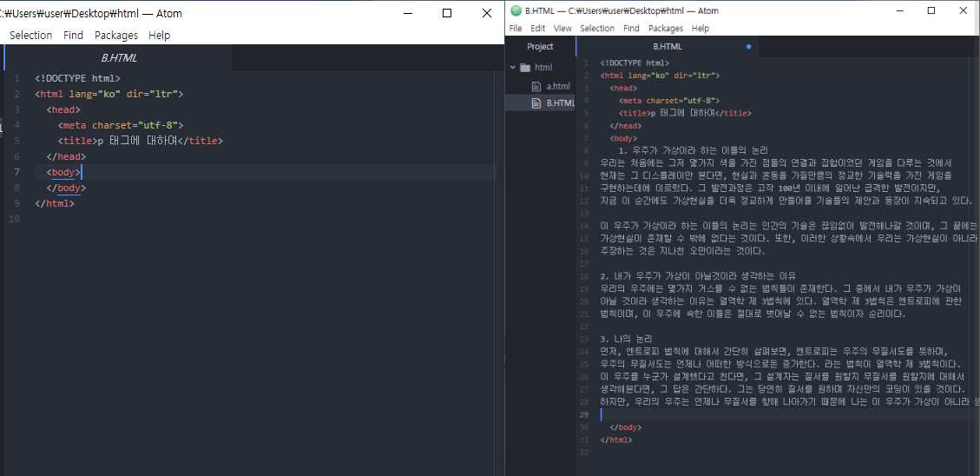
Task: Open Selection menu in left Atom window
Action: 30,35
